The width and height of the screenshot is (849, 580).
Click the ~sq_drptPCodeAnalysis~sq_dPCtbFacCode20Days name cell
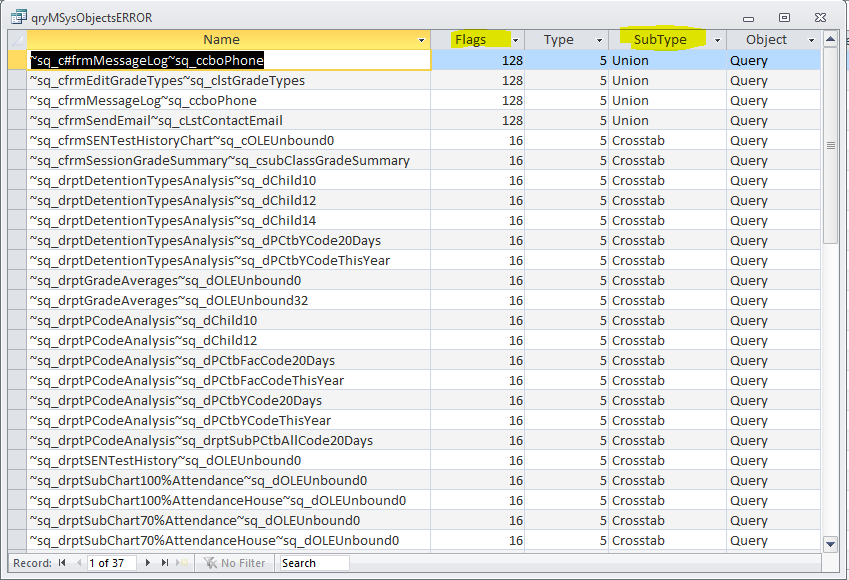pos(228,361)
